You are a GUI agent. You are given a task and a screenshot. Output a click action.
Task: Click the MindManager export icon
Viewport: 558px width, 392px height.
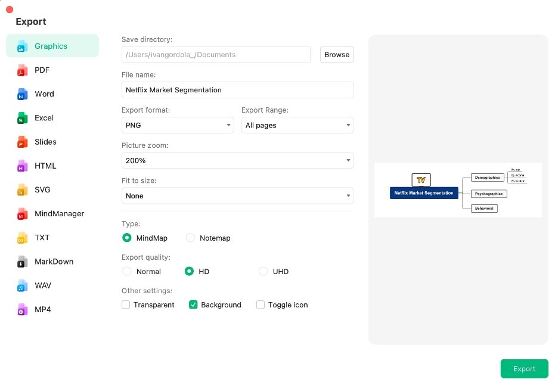pyautogui.click(x=23, y=214)
